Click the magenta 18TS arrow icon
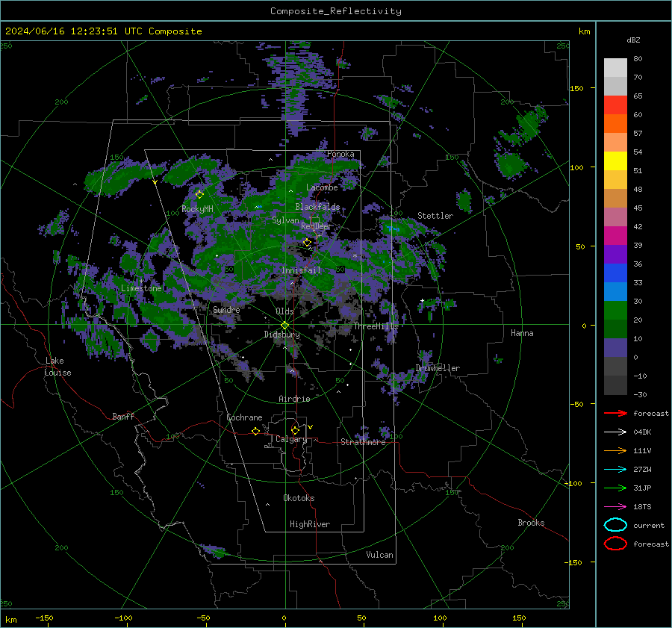Image resolution: width=672 pixels, height=628 pixels. pos(615,507)
